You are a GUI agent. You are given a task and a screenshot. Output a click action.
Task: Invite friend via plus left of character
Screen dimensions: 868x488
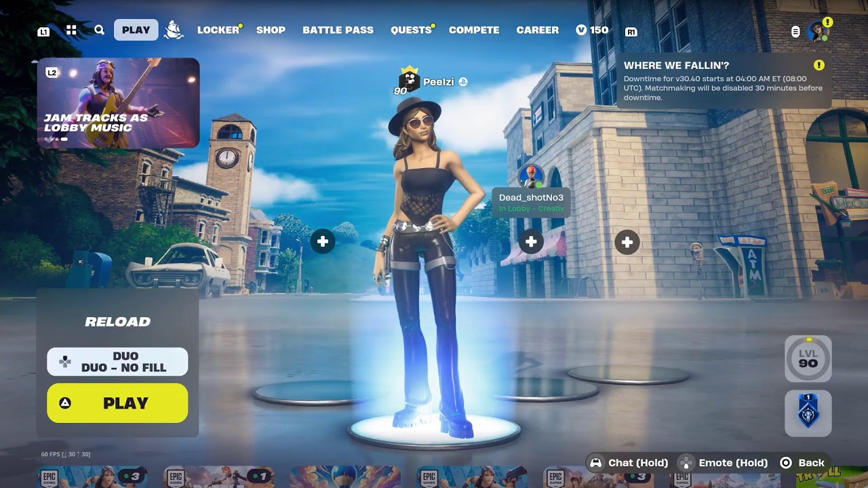coord(323,241)
